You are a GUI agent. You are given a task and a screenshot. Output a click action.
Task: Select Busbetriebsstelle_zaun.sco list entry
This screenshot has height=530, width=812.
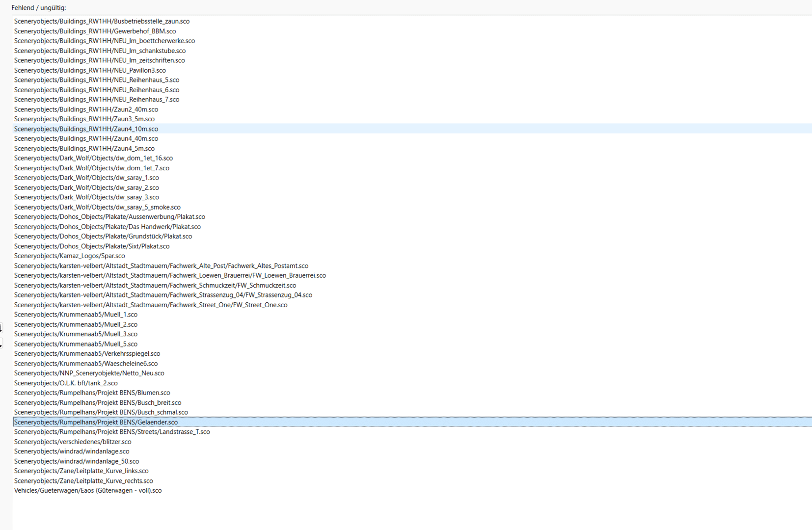point(102,21)
